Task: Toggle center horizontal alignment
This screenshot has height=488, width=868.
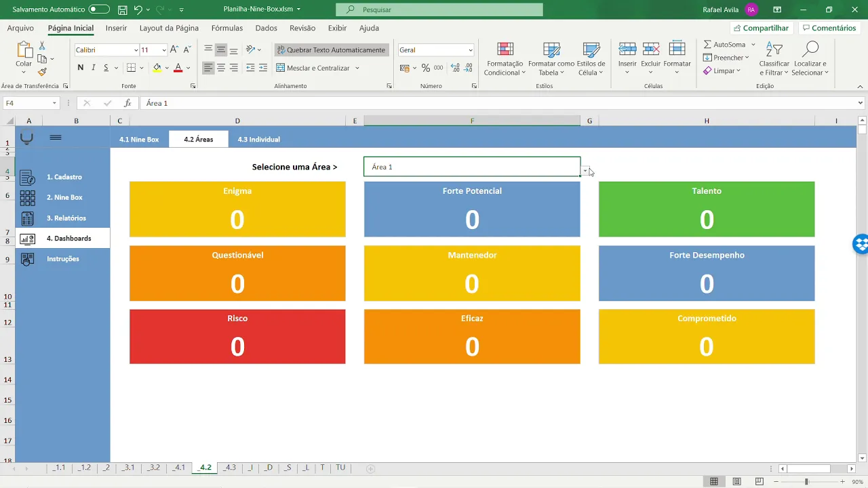Action: point(221,68)
